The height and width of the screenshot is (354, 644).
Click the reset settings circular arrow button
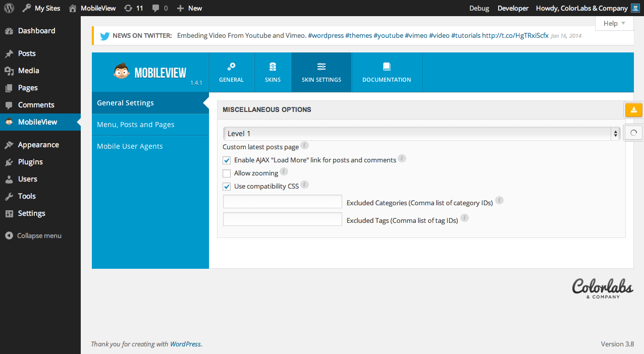(x=634, y=133)
